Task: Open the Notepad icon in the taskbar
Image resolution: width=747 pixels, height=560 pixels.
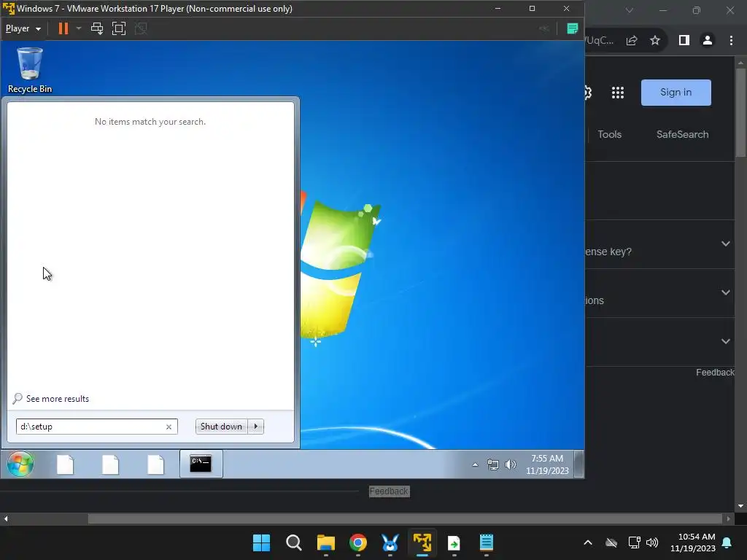Action: click(x=487, y=542)
